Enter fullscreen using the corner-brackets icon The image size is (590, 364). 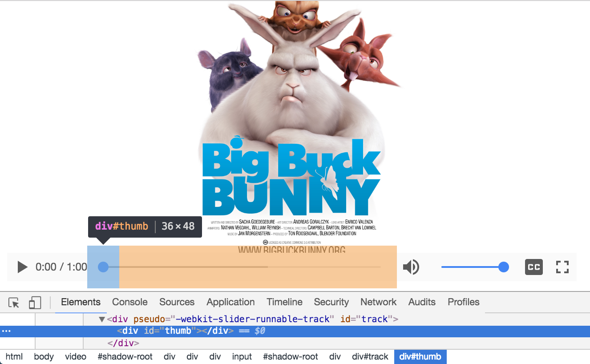562,267
